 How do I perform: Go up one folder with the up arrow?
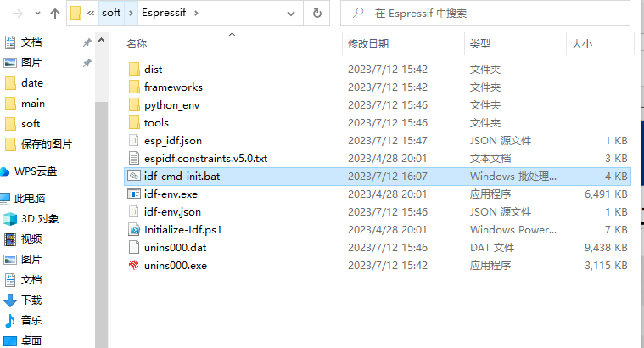(54, 14)
